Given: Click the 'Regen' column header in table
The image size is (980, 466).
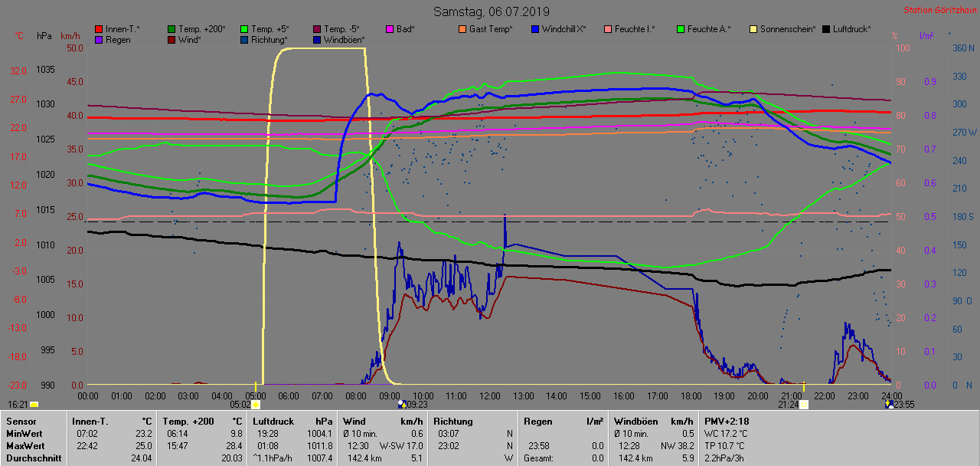Looking at the screenshot, I should point(537,421).
